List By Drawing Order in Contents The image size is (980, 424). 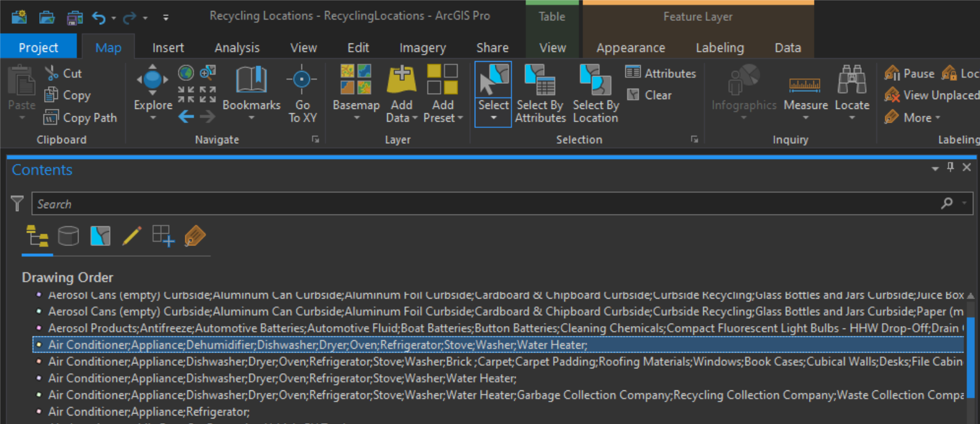[37, 236]
